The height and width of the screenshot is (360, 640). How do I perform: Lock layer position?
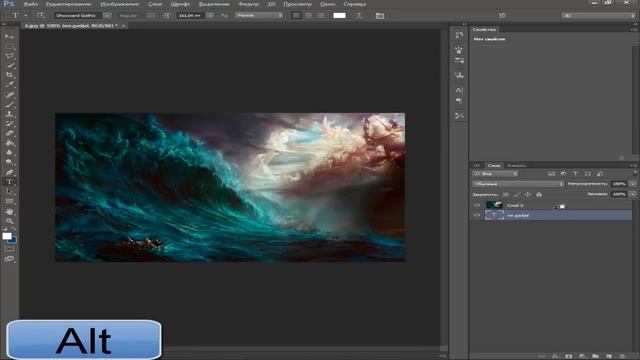tap(528, 195)
